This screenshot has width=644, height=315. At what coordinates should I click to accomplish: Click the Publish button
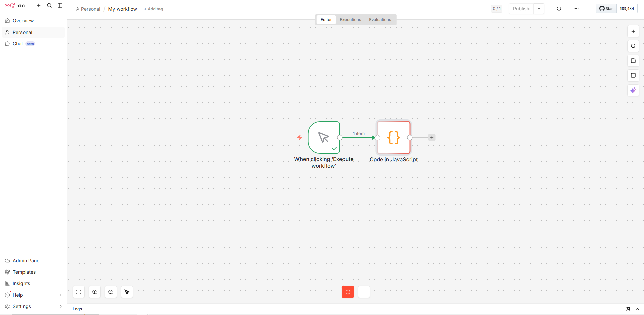[521, 9]
